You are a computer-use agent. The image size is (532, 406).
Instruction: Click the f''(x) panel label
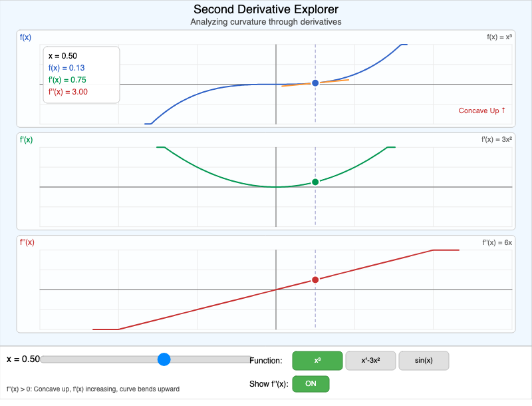tap(27, 242)
